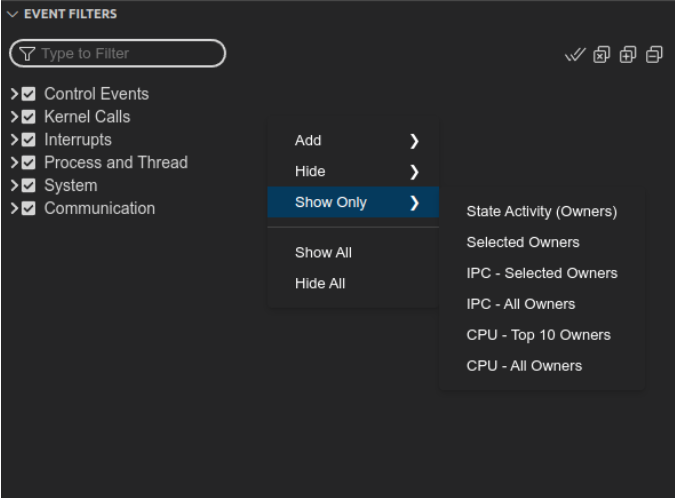Click the funnel filter icon
This screenshot has height=498, width=675.
(27, 54)
